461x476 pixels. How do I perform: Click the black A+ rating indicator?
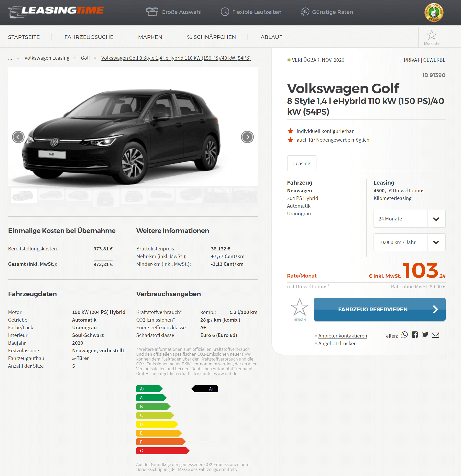tap(204, 389)
